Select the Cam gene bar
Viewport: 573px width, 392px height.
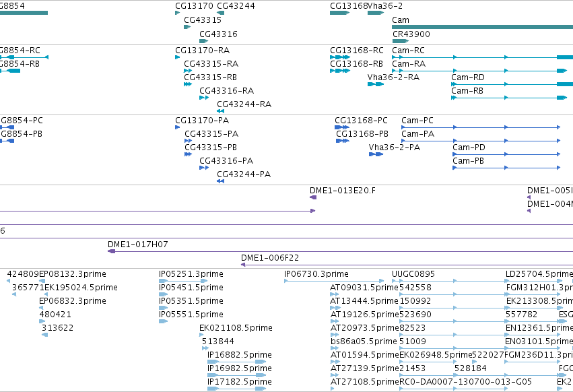click(x=482, y=27)
